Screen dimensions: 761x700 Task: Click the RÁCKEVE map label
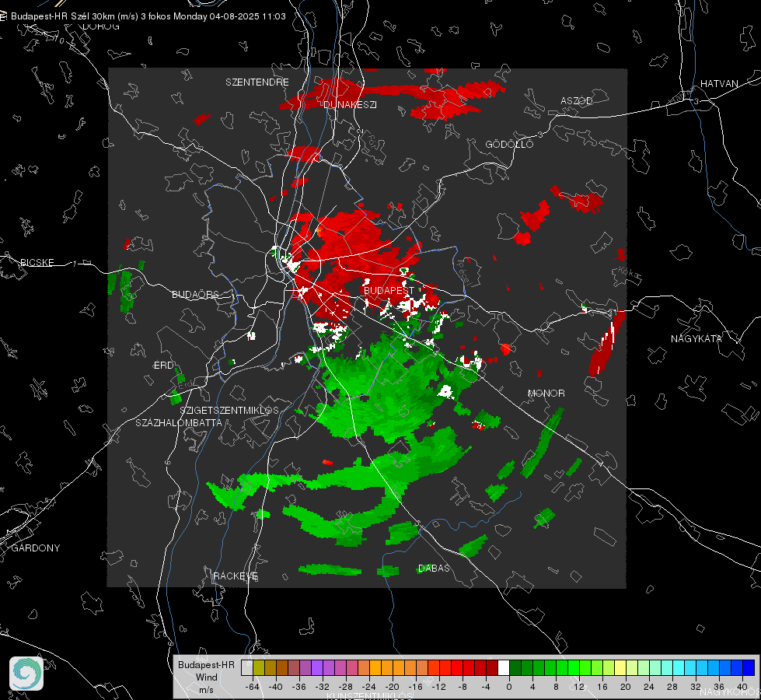click(236, 576)
